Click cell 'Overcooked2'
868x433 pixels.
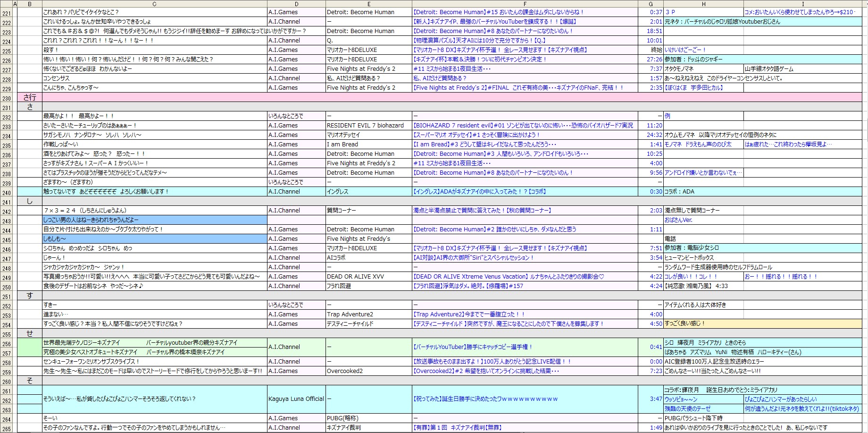(369, 371)
